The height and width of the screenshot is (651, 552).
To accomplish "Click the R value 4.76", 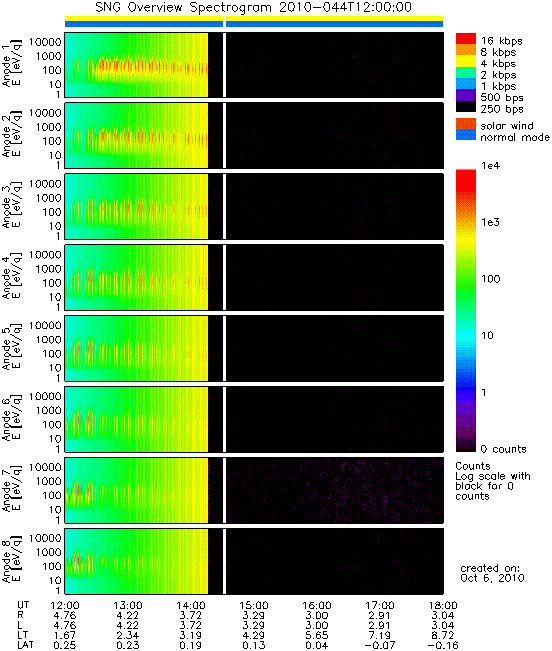I will 65,615.
